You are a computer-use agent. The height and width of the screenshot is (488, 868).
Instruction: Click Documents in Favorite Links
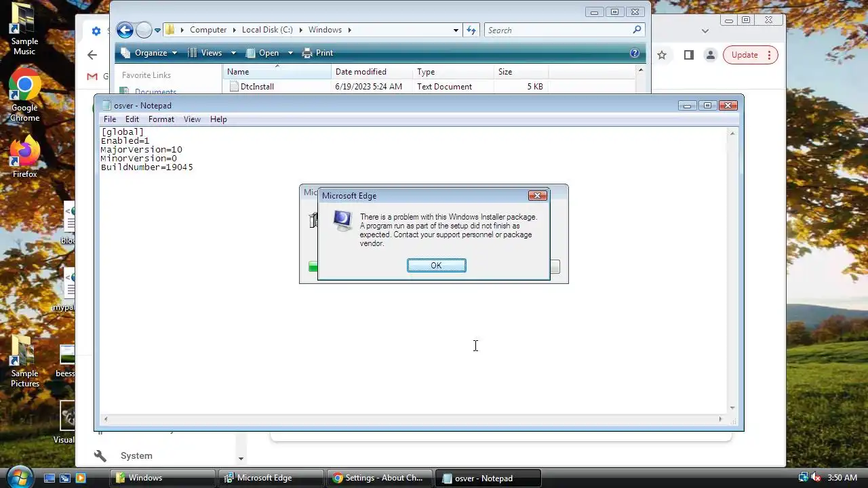155,92
